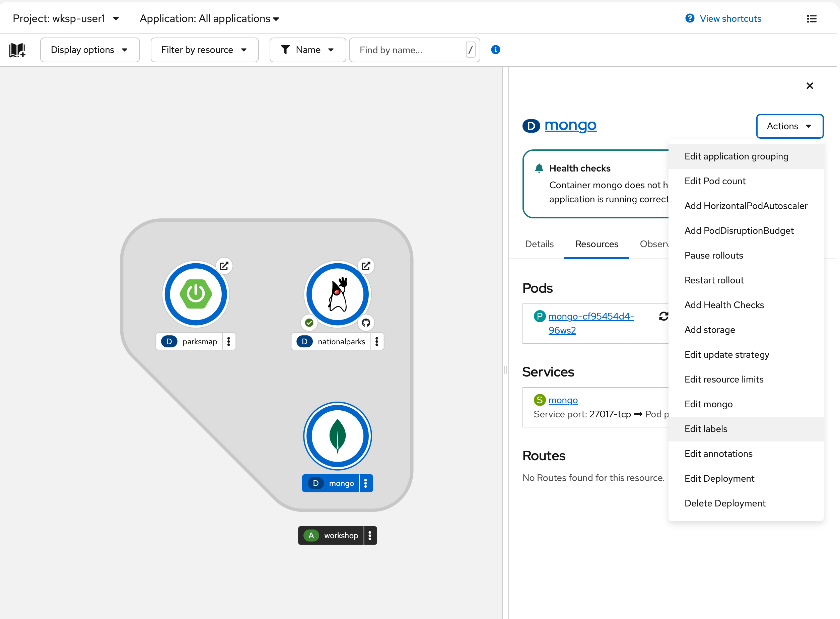Click the GitHub source decorator on nationalparks
This screenshot has width=840, height=619.
[366, 323]
